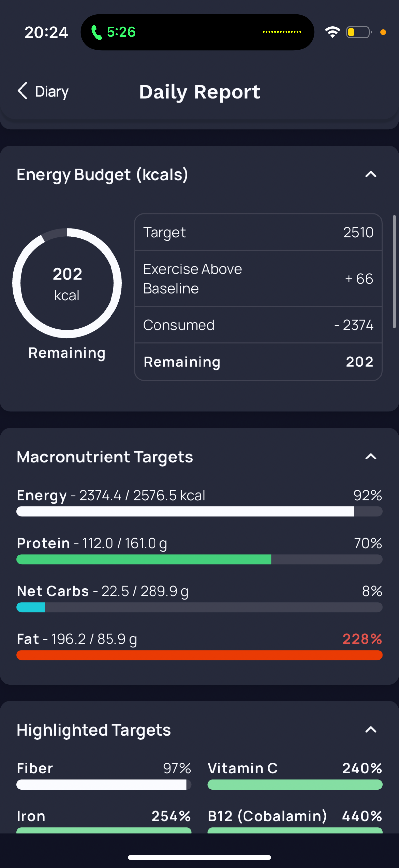Tap the Vitamin C highlighted target

295,775
